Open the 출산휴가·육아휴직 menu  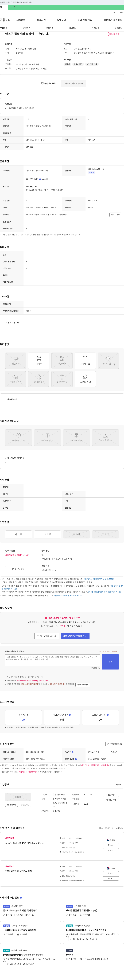click(113, 20)
